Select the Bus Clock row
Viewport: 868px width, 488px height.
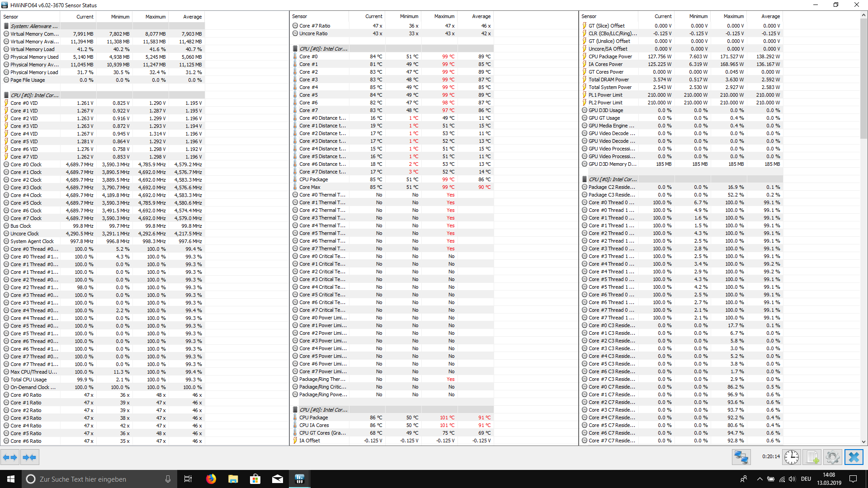[103, 226]
